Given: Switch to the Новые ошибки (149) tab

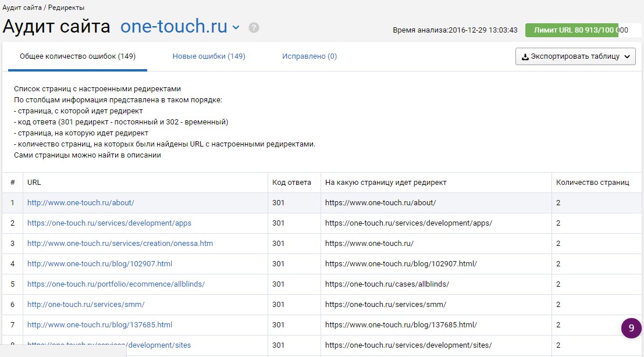Looking at the screenshot, I should (209, 56).
